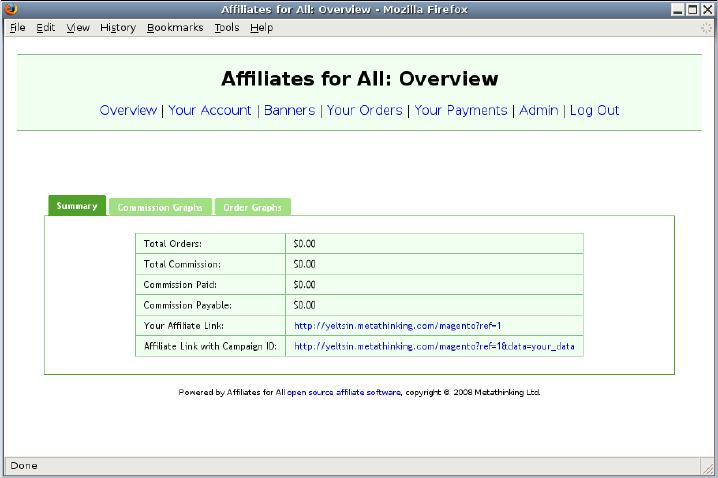
Task: Open the Edit menu
Action: click(46, 28)
